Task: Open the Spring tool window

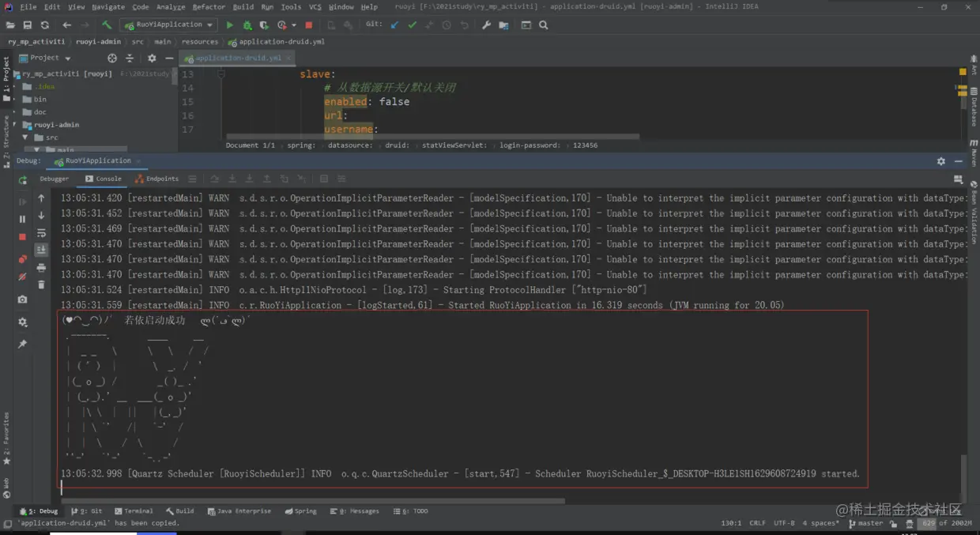Action: [300, 511]
